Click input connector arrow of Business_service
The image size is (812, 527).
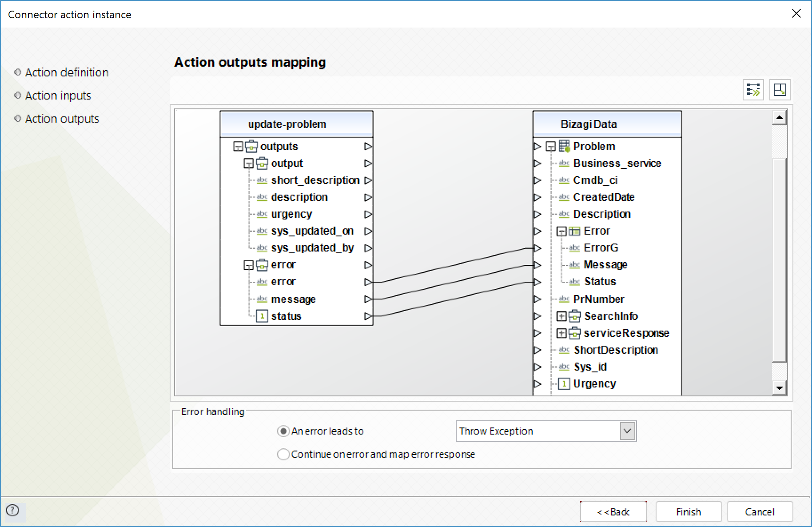click(x=537, y=163)
